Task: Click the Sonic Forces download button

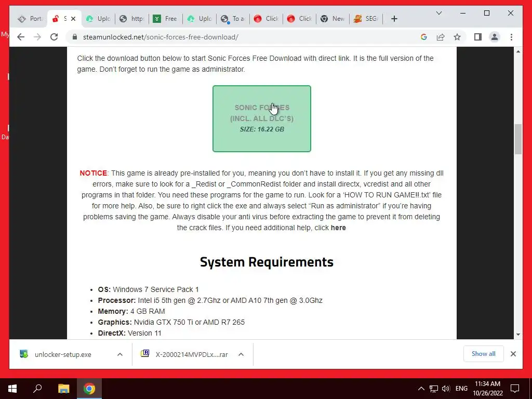Action: pos(262,118)
